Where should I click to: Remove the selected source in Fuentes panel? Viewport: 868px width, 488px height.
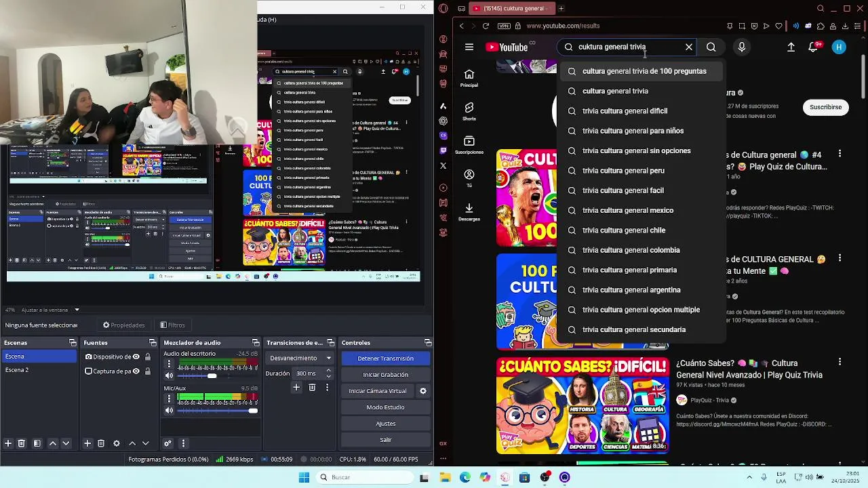(101, 443)
